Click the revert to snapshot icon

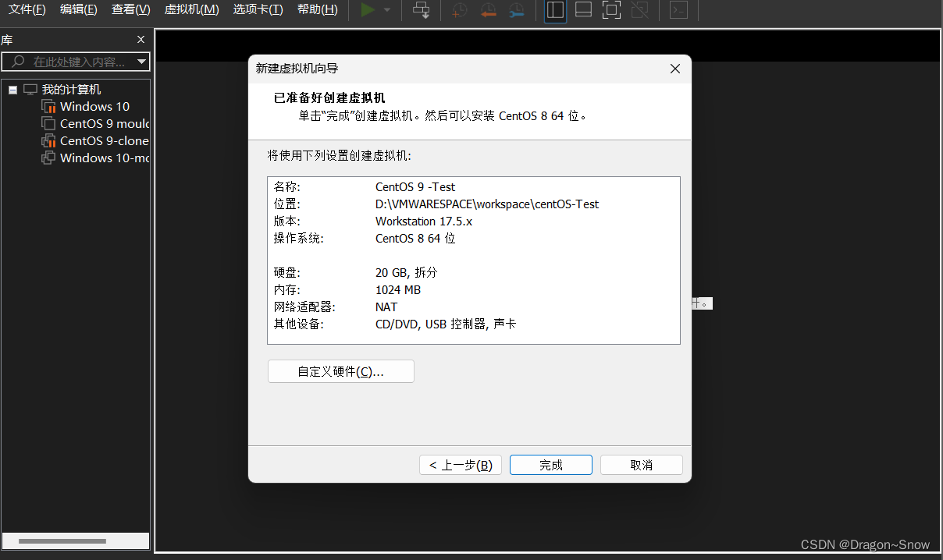pos(488,10)
